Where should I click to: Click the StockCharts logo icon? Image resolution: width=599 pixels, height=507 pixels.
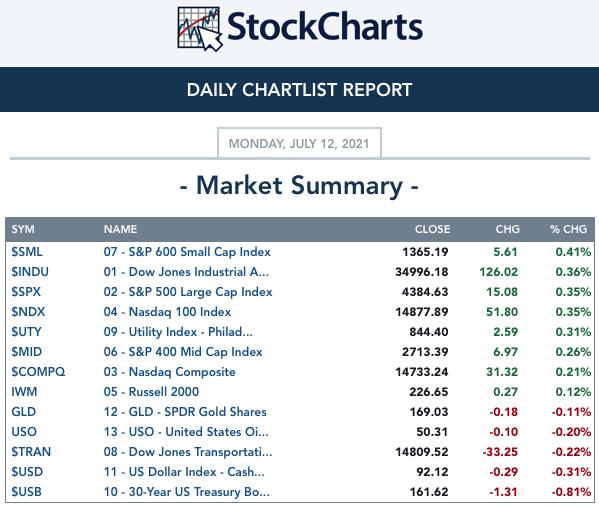[200, 29]
